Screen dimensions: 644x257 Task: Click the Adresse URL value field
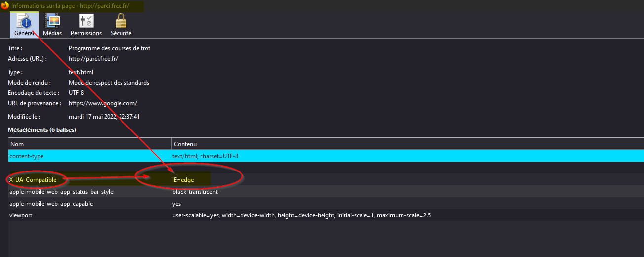click(93, 59)
